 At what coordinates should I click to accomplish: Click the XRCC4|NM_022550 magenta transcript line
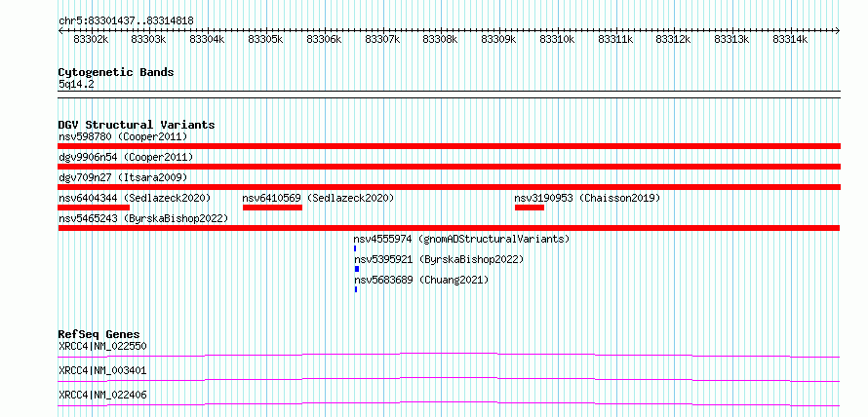[x=449, y=355]
